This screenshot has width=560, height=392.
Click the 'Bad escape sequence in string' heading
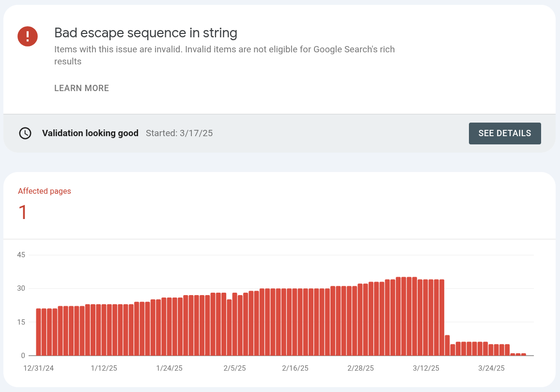coord(146,33)
